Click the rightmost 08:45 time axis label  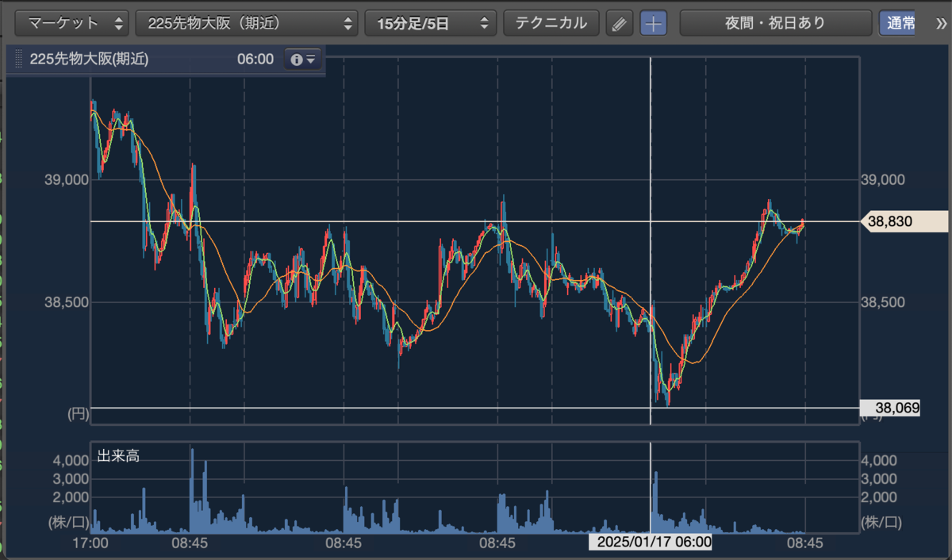804,543
